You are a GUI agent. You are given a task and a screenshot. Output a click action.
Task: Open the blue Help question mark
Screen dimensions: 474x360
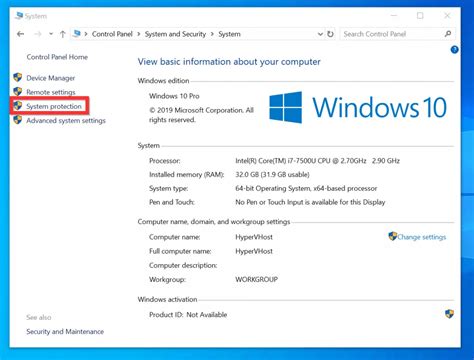click(454, 50)
